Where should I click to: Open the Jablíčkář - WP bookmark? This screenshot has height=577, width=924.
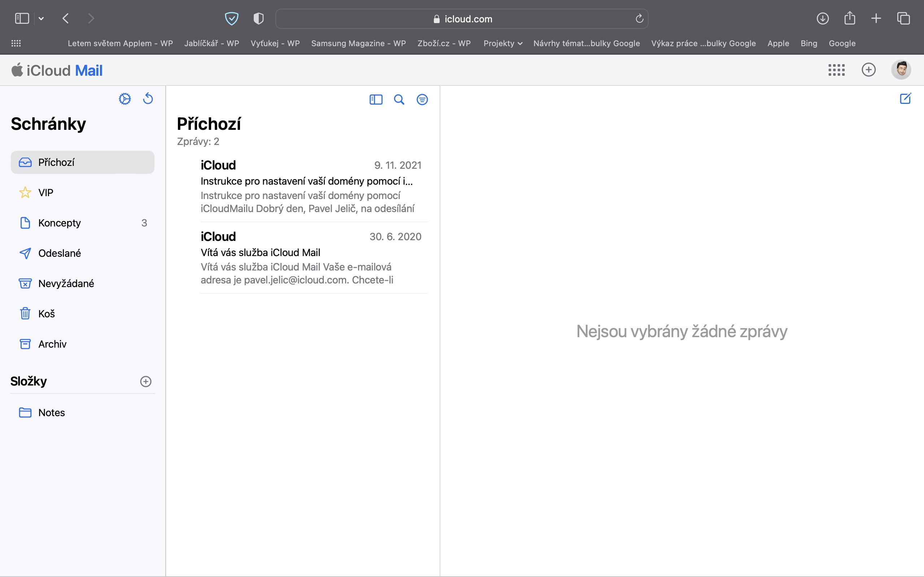(212, 43)
